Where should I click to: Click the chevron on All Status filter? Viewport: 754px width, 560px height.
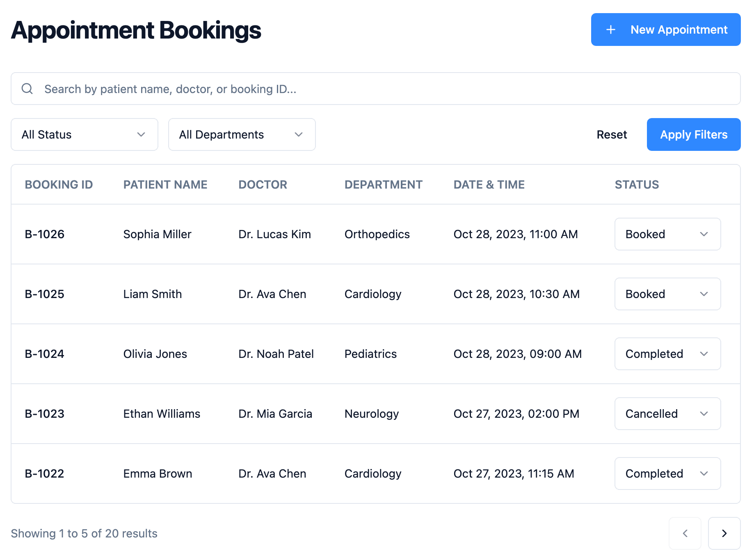tap(141, 134)
